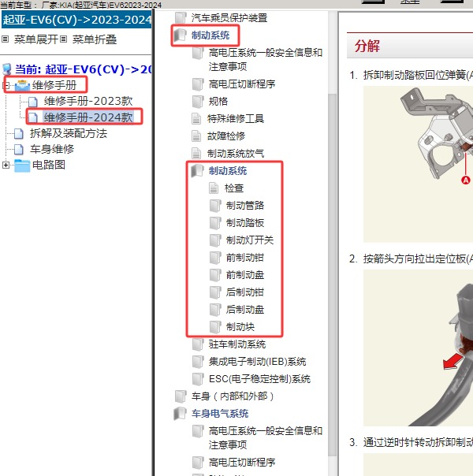Open 维修手册-2023款 entry
The height and width of the screenshot is (476, 473).
88,101
